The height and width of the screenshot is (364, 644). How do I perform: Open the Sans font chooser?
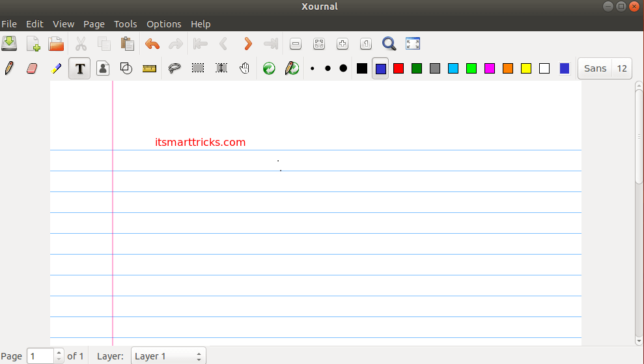595,68
